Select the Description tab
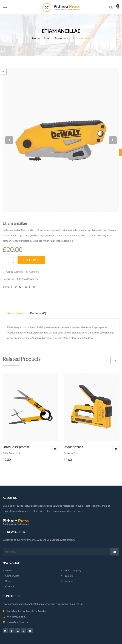This screenshot has height=644, width=122. pos(15,313)
